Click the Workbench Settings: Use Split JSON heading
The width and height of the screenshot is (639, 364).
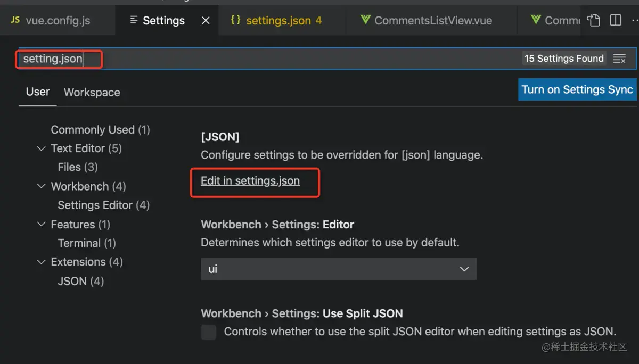(302, 313)
